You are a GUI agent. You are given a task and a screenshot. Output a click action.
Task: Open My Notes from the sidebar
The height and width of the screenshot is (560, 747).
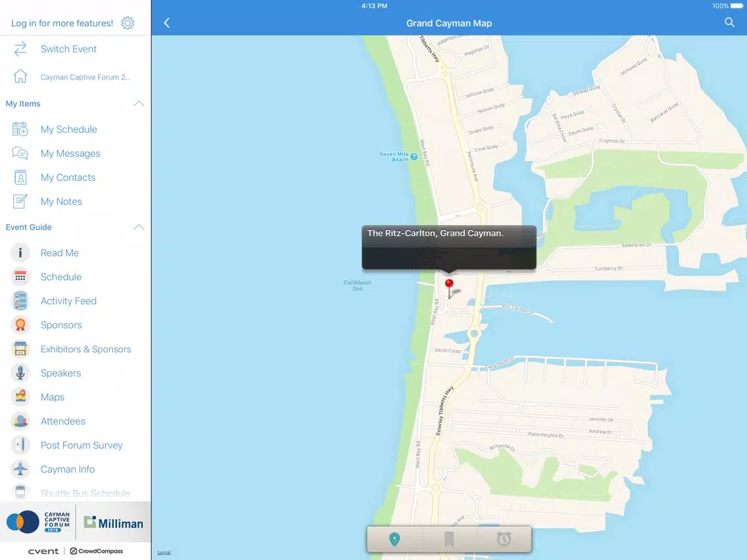(x=61, y=201)
